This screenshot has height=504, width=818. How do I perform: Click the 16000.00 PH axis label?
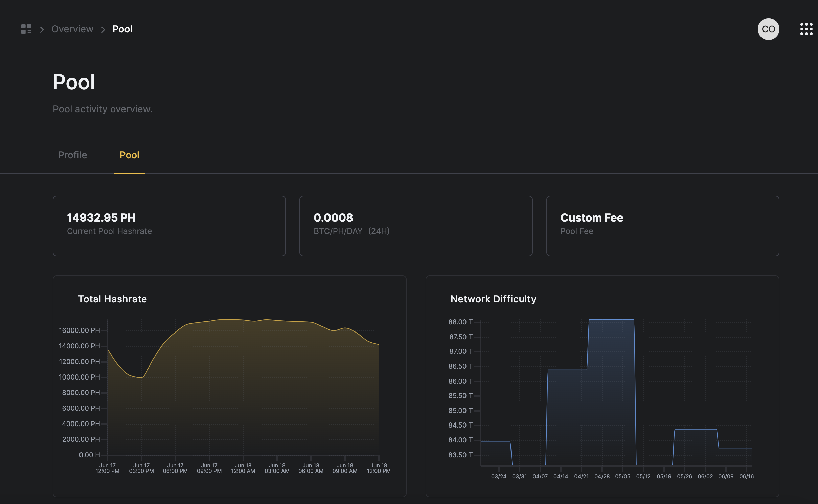point(80,330)
